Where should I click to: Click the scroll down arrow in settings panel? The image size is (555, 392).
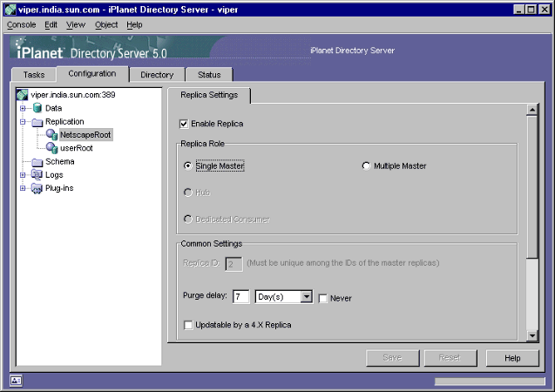[532, 335]
